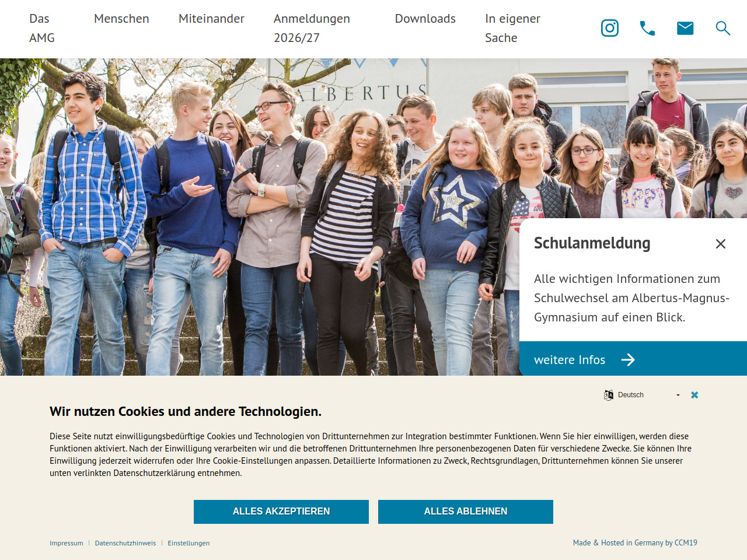747x560 pixels.
Task: Click ALLES ABLEHNEN button
Action: [x=466, y=512]
